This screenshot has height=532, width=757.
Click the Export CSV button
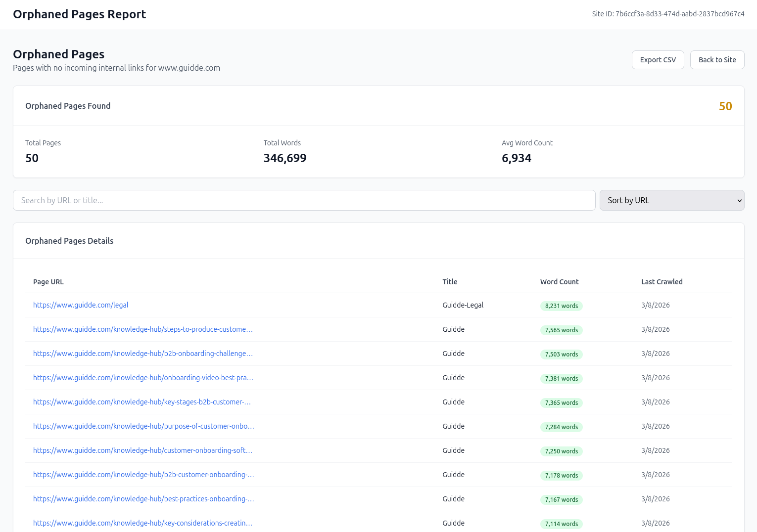click(x=658, y=60)
